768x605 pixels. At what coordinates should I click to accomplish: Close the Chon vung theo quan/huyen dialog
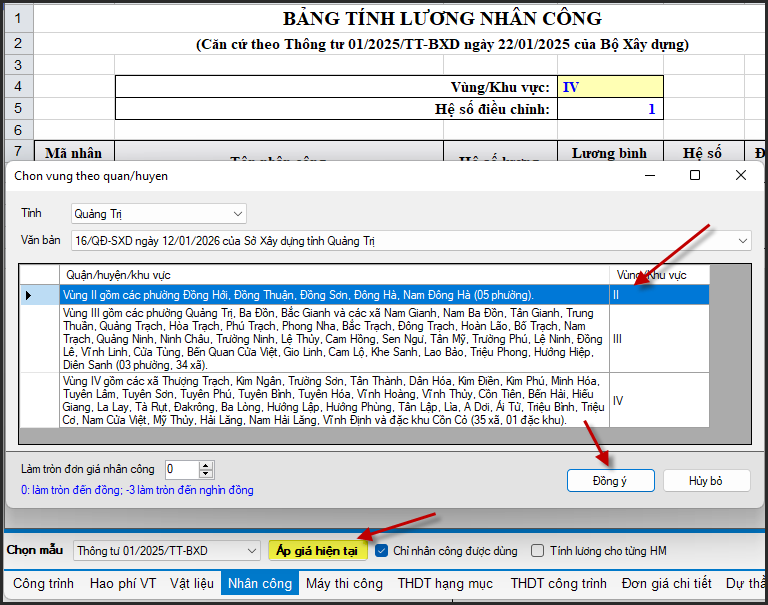[x=741, y=175]
